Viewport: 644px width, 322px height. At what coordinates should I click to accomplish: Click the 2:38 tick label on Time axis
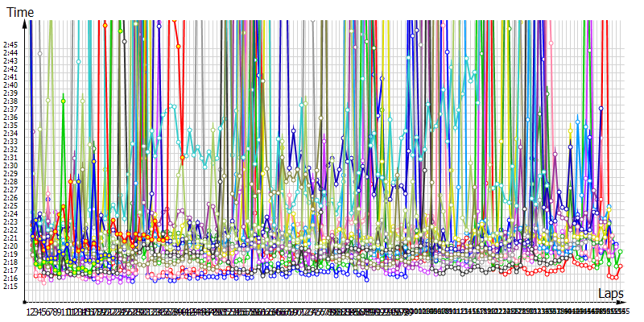(10, 101)
